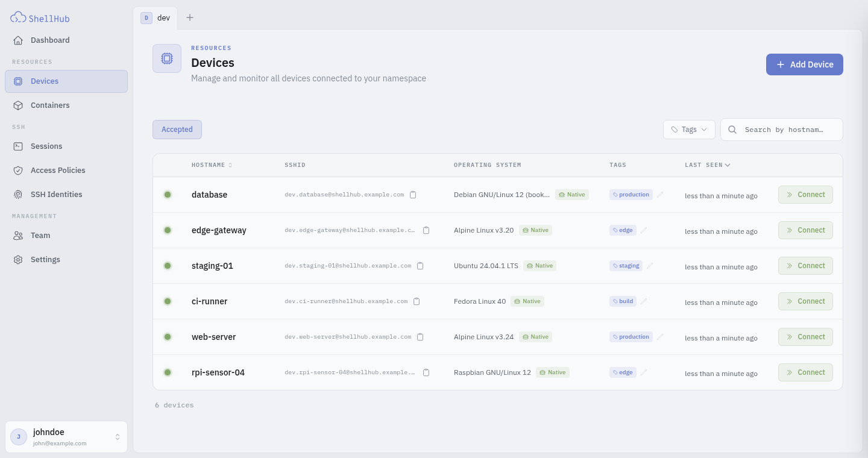The image size is (868, 458).
Task: Click the johndoe avatar circle
Action: click(19, 437)
